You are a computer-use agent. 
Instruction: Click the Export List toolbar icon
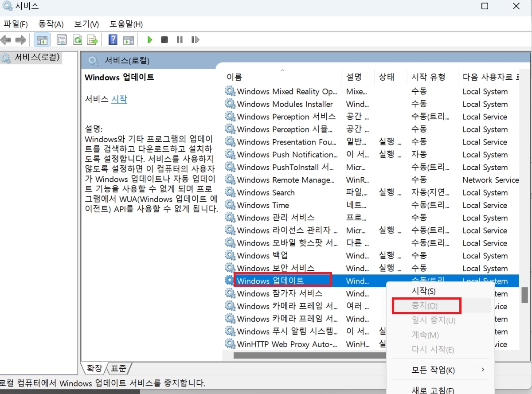coord(92,40)
